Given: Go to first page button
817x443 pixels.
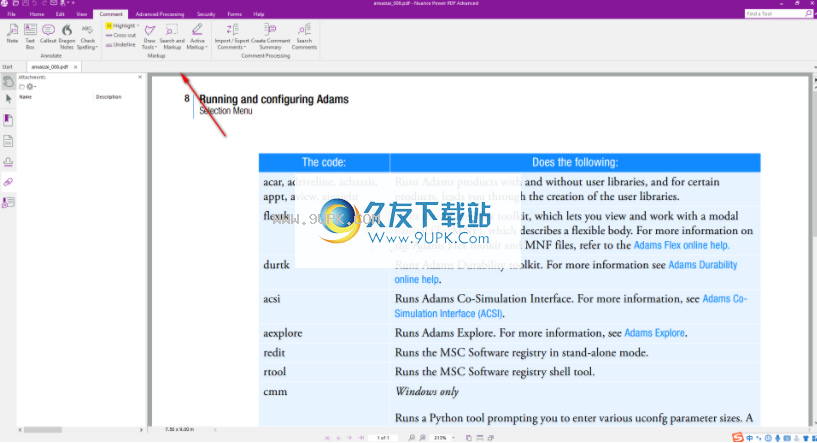Looking at the screenshot, I should point(328,438).
